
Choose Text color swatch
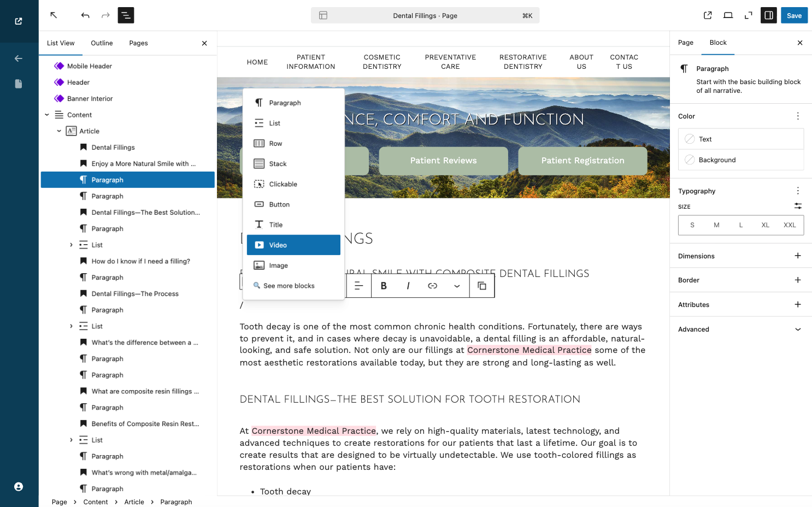pyautogui.click(x=741, y=139)
